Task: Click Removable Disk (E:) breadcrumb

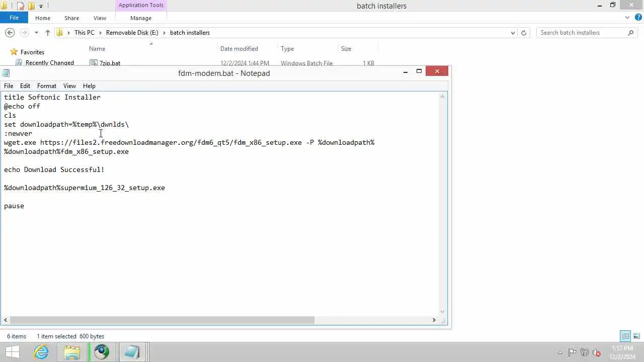Action: pyautogui.click(x=132, y=33)
